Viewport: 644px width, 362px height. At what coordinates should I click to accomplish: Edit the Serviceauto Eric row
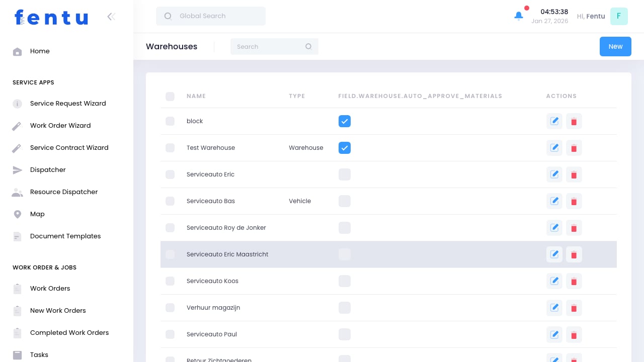(x=554, y=174)
